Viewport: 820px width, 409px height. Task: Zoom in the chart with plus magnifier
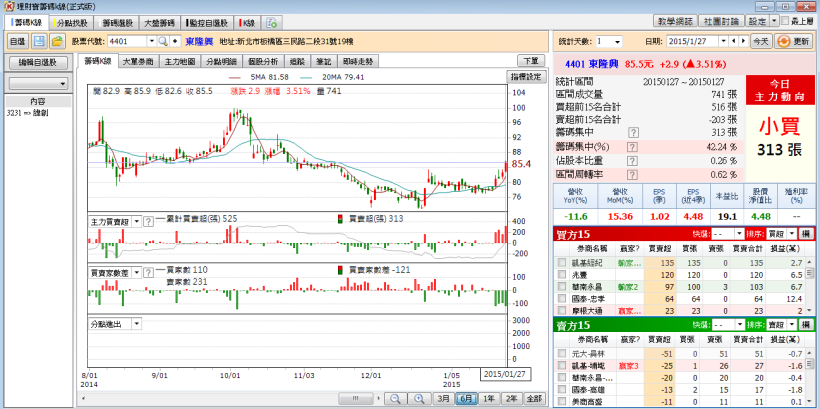click(417, 398)
